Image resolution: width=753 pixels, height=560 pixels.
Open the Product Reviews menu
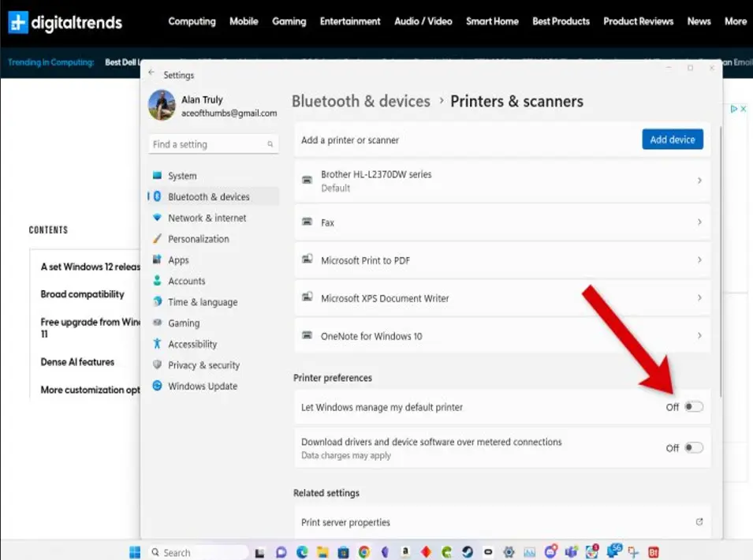tap(638, 21)
